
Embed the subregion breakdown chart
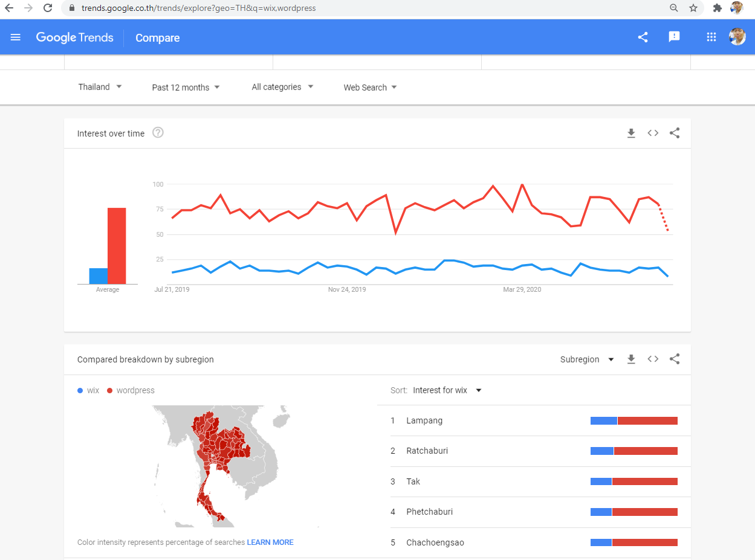point(653,359)
